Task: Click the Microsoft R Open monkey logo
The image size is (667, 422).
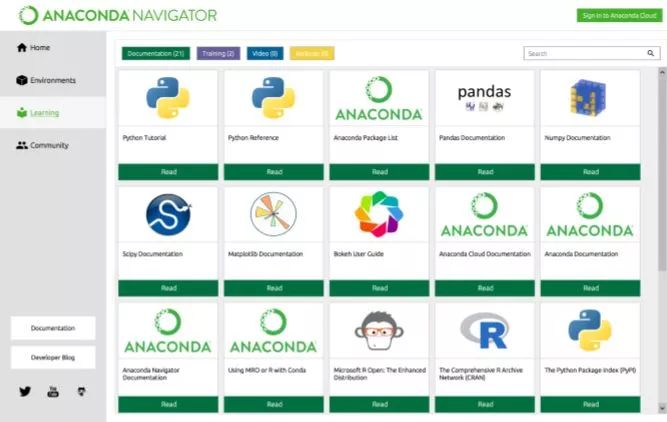Action: point(379,331)
